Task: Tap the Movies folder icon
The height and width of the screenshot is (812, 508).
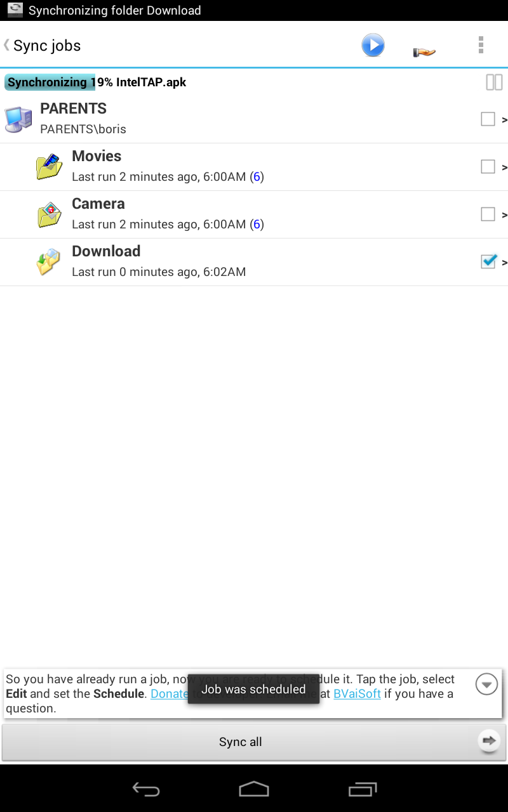Action: point(49,166)
